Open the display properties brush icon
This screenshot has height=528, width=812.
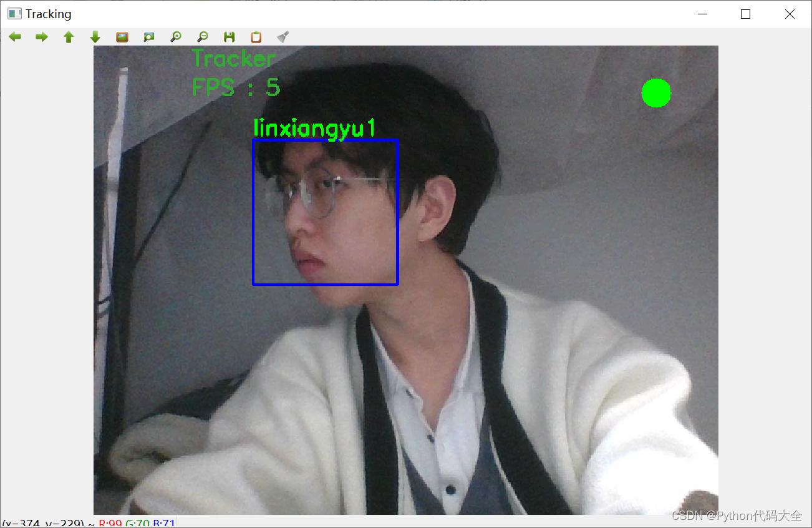(283, 37)
